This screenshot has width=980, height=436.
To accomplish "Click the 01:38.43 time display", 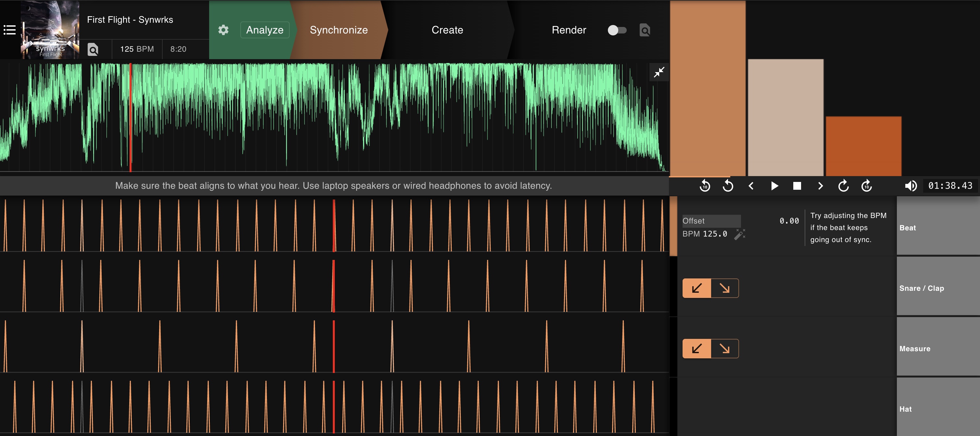I will [x=950, y=186].
